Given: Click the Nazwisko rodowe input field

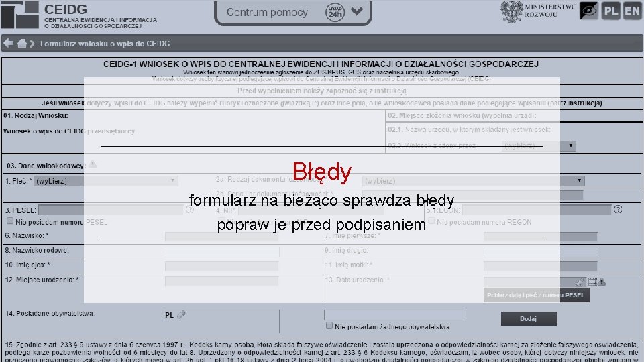Looking at the screenshot, I should (x=222, y=251).
